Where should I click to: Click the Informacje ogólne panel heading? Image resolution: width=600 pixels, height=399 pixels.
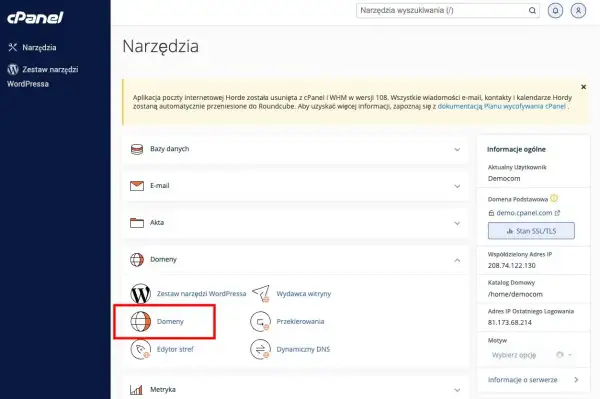click(516, 149)
